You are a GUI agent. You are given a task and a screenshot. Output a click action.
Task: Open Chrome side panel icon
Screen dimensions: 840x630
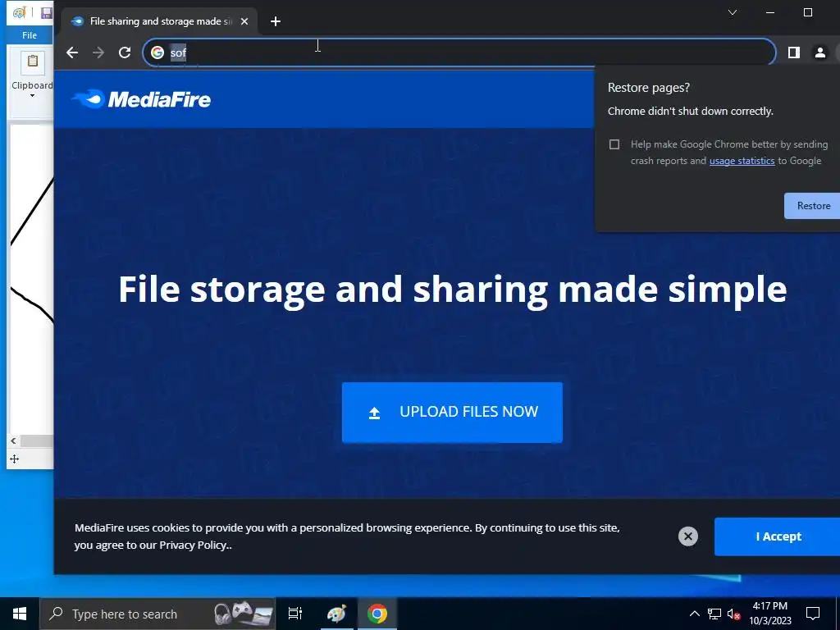pyautogui.click(x=794, y=52)
